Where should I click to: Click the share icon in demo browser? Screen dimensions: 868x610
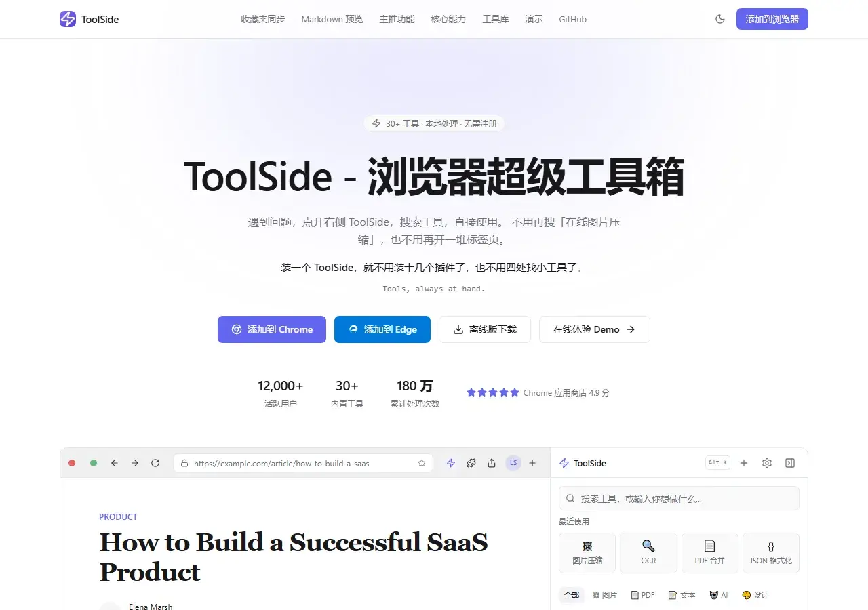click(492, 463)
